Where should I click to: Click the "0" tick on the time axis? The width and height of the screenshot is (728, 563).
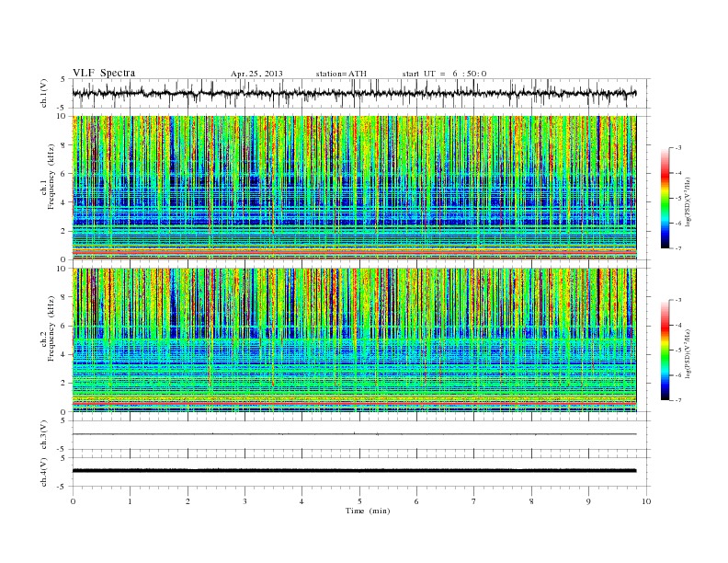(73, 501)
